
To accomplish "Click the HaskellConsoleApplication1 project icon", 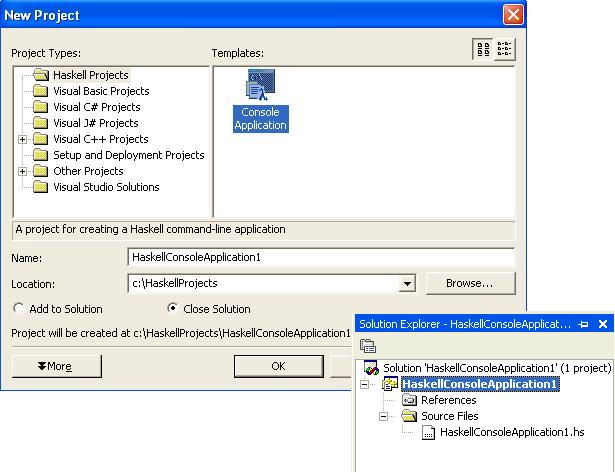I will click(390, 384).
